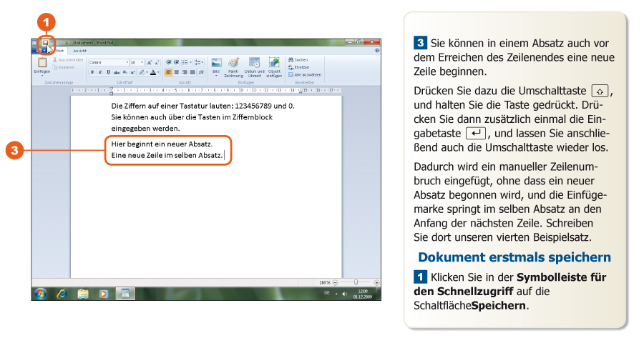Open the Suchen search tool
Image resolution: width=644 pixels, height=343 pixels.
pos(298,60)
